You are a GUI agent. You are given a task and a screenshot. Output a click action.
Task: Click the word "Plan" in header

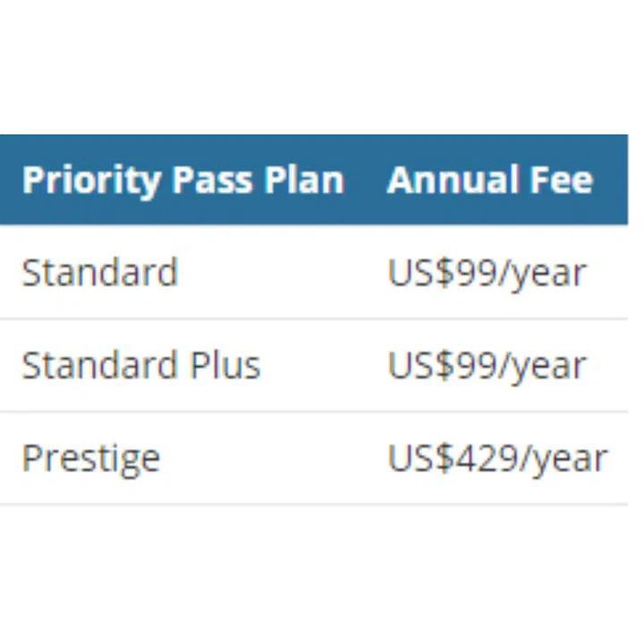[304, 181]
